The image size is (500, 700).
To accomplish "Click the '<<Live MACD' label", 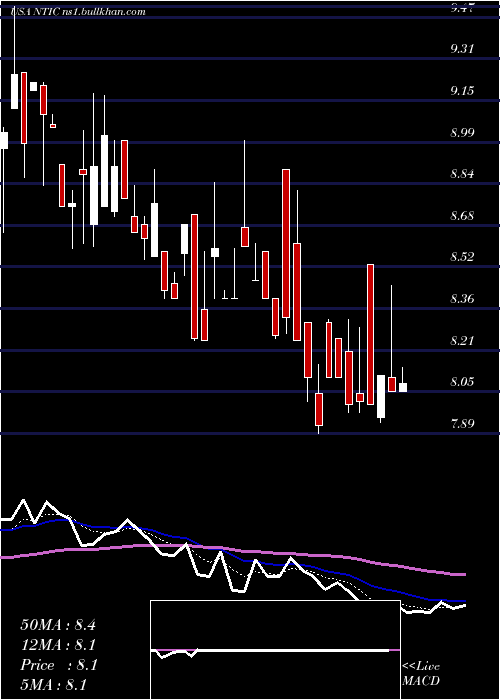I will point(421,674).
